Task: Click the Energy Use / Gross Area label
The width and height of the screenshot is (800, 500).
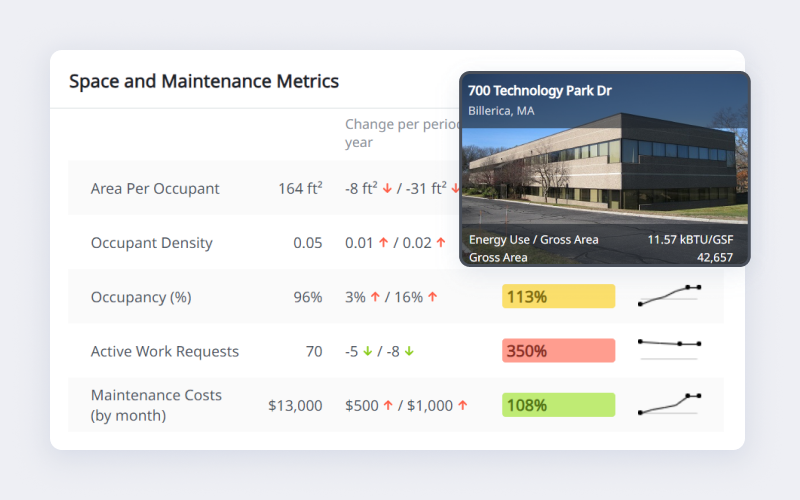Action: [534, 240]
